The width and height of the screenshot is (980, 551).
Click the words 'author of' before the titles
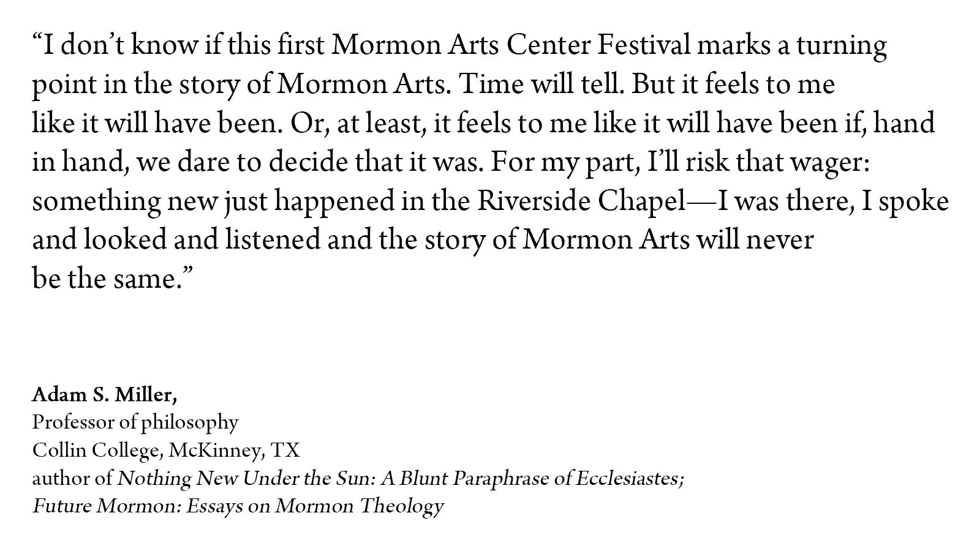coord(72,479)
